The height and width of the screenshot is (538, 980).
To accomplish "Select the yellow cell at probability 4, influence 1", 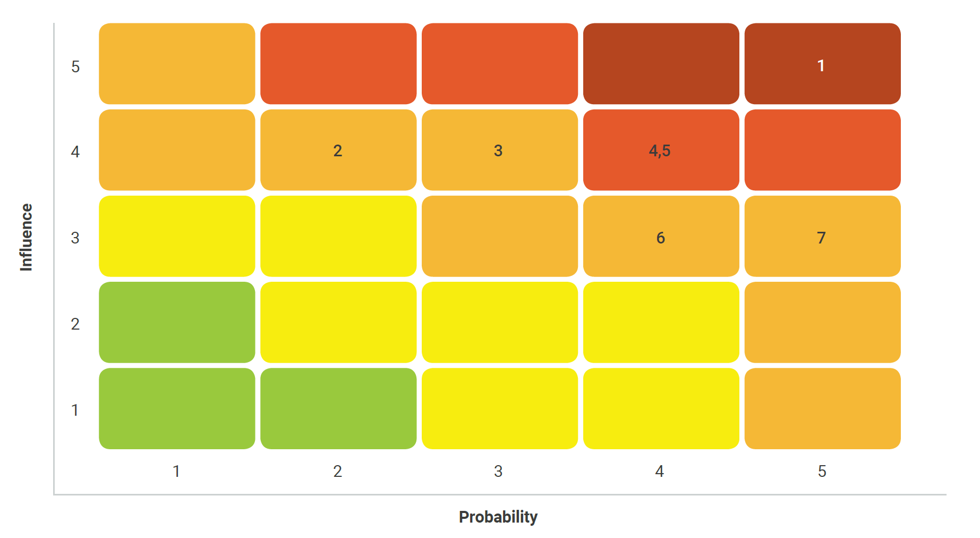I will [x=661, y=408].
